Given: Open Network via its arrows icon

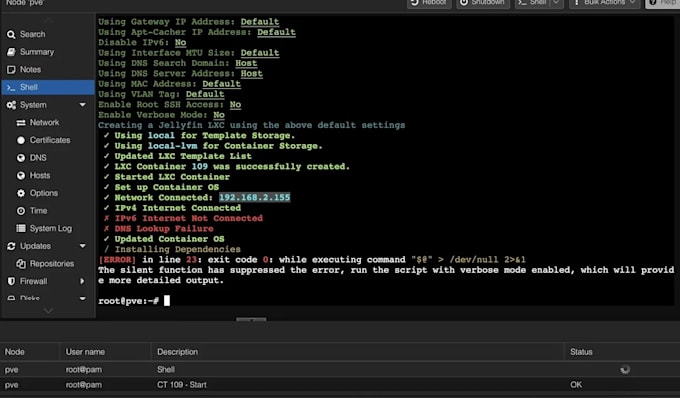Looking at the screenshot, I should point(21,123).
